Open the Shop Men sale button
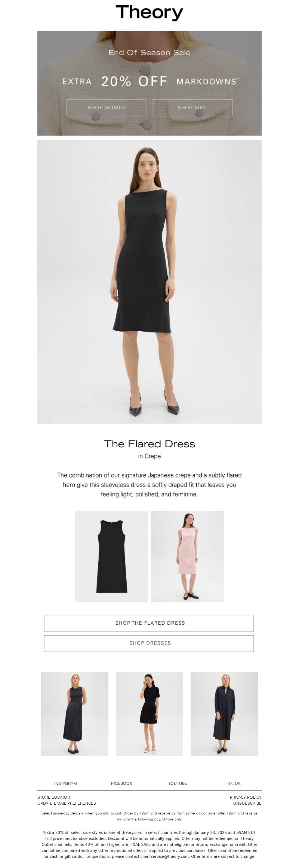 (x=192, y=107)
